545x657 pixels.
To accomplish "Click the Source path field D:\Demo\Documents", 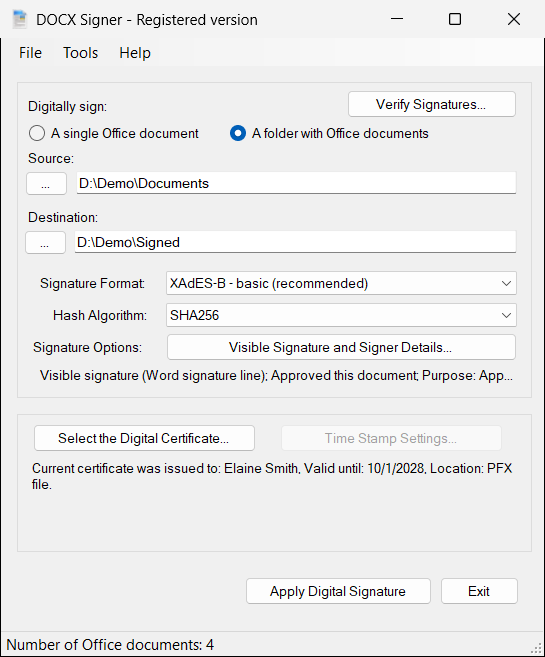I will click(296, 183).
